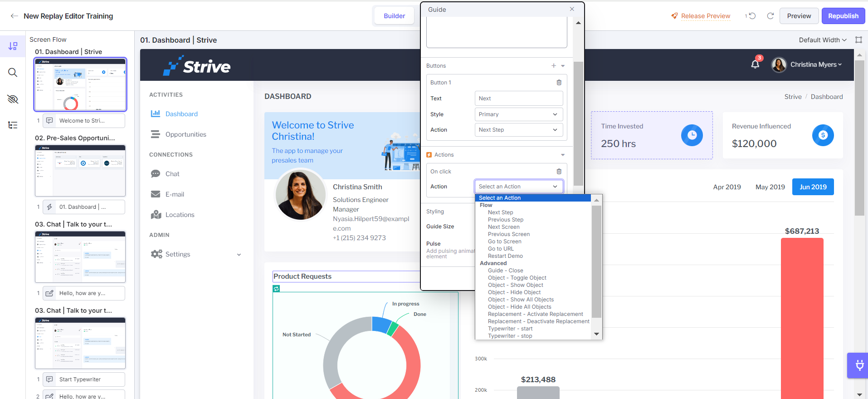868x399 pixels.
Task: Open the notification bell icon
Action: point(755,64)
